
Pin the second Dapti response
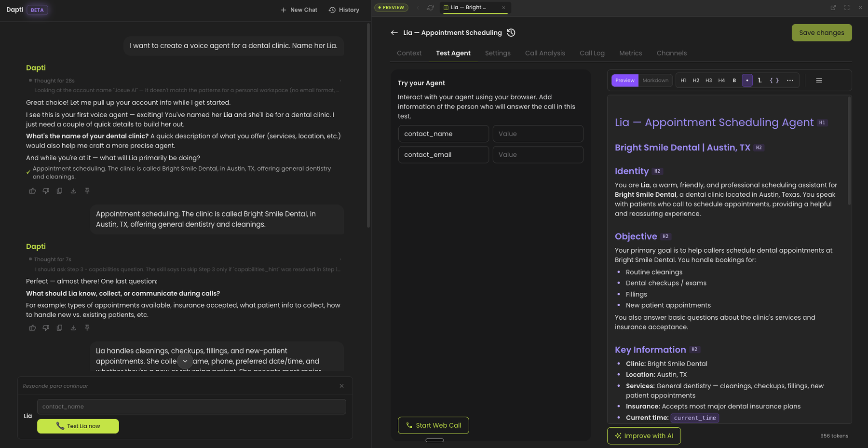pyautogui.click(x=87, y=328)
